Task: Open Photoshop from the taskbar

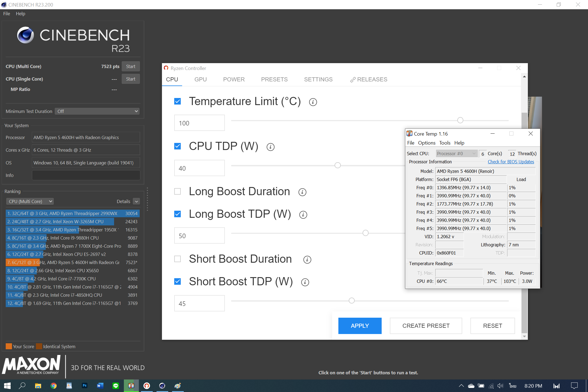Action: click(85, 386)
